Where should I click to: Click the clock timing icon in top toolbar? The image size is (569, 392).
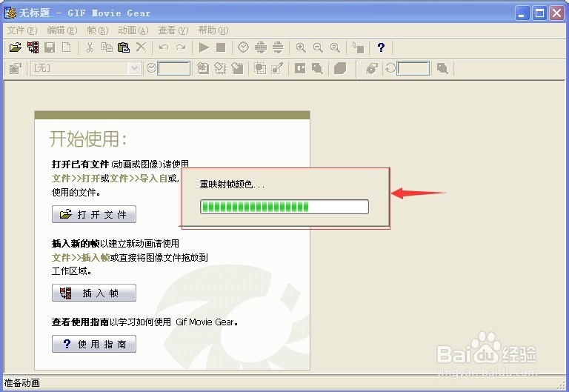(244, 47)
